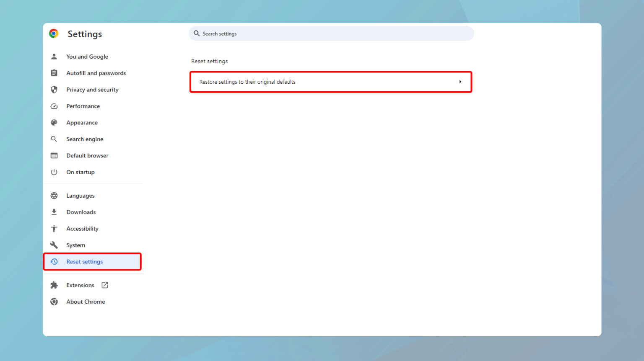Select the Reset settings history icon
Screen dimensions: 644x361
point(54,261)
